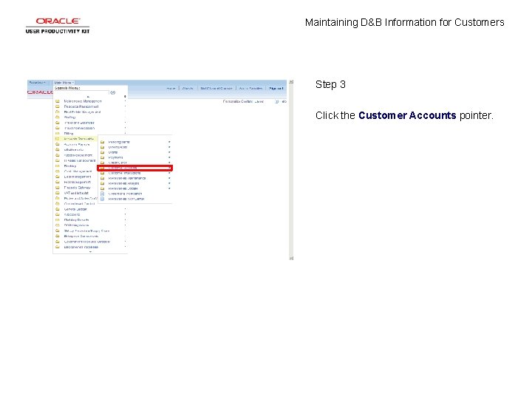Select the Credit Cards menu item

point(117,163)
